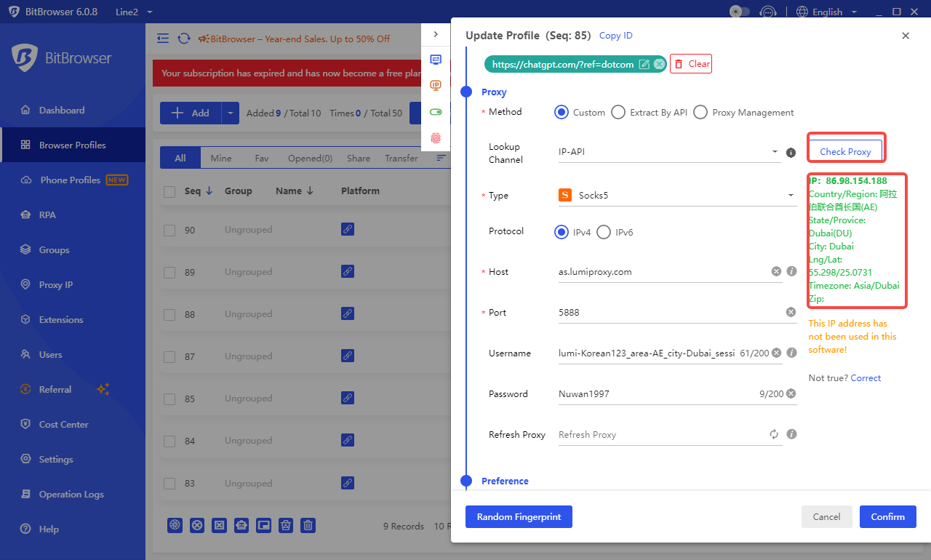This screenshot has height=560, width=931.
Task: Click the aperture icon in bottom toolbar
Action: coord(175,525)
